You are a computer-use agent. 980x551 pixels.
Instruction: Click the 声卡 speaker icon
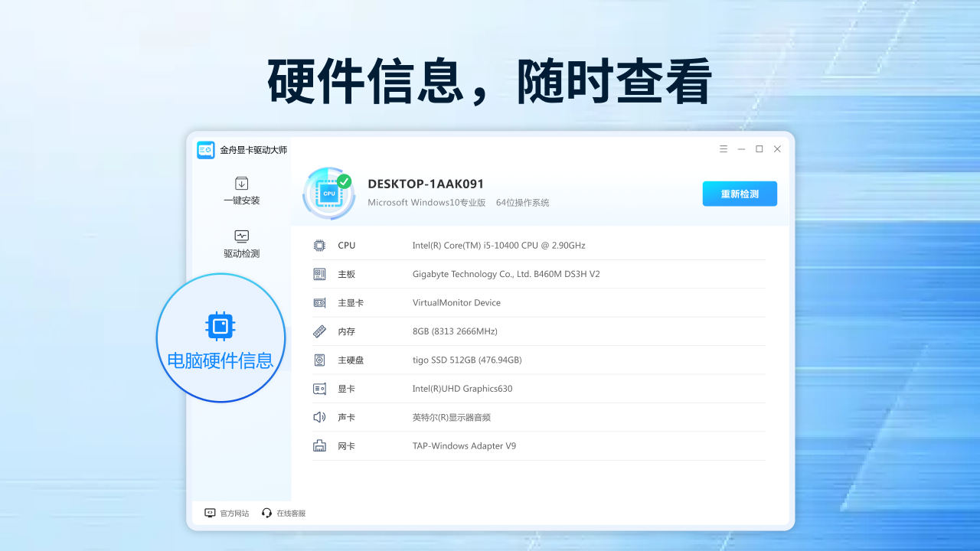click(319, 417)
